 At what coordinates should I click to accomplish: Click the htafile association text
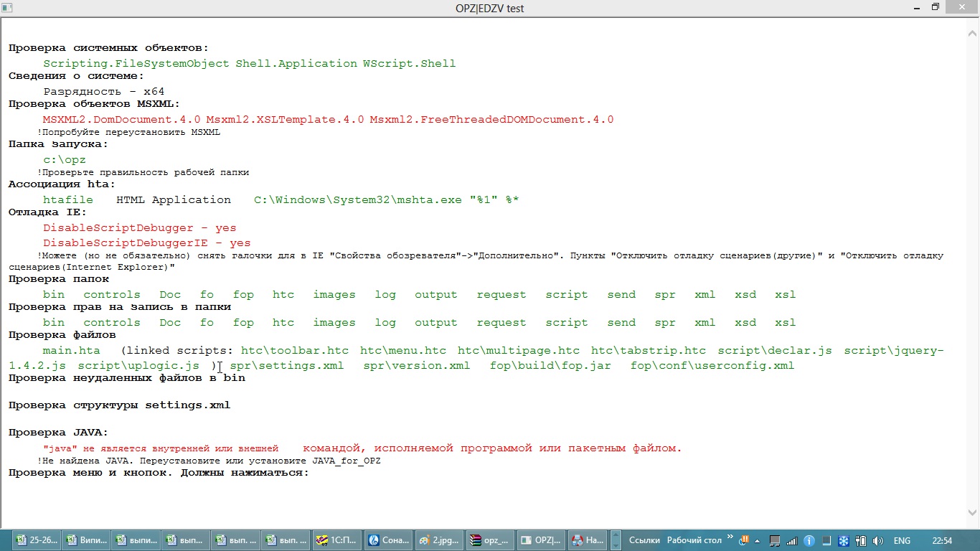point(68,199)
